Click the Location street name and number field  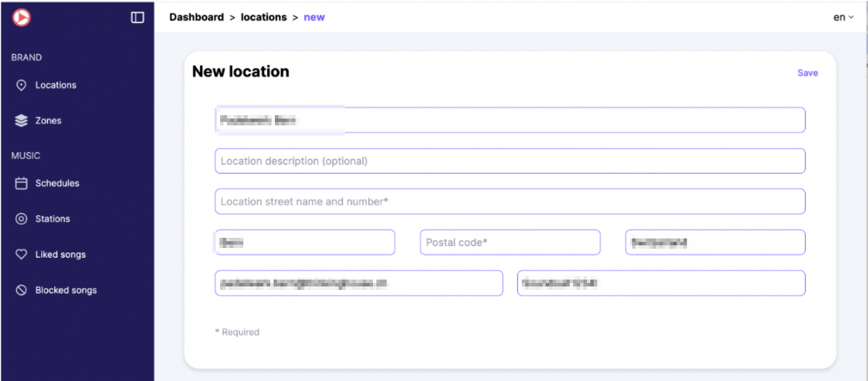pos(509,201)
